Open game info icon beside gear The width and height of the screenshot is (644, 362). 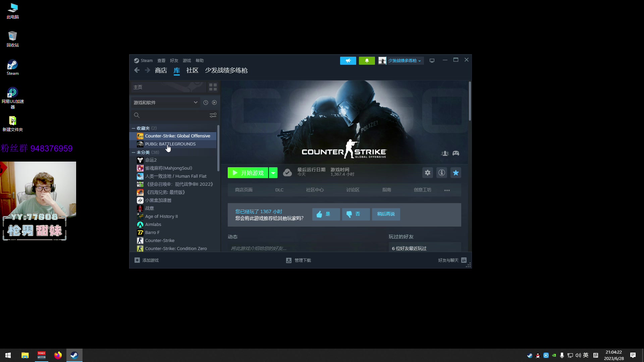pyautogui.click(x=442, y=173)
